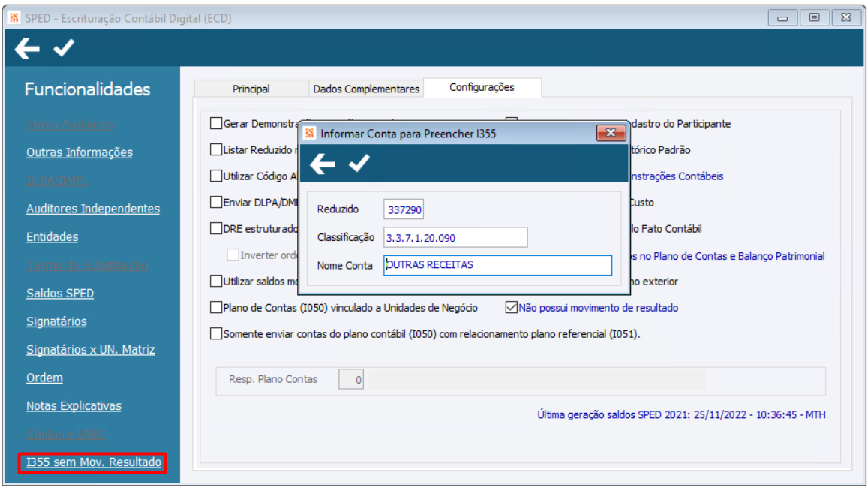Toggle Inverter ordem checkbox
Viewport: 868px width, 488px height.
tap(233, 255)
